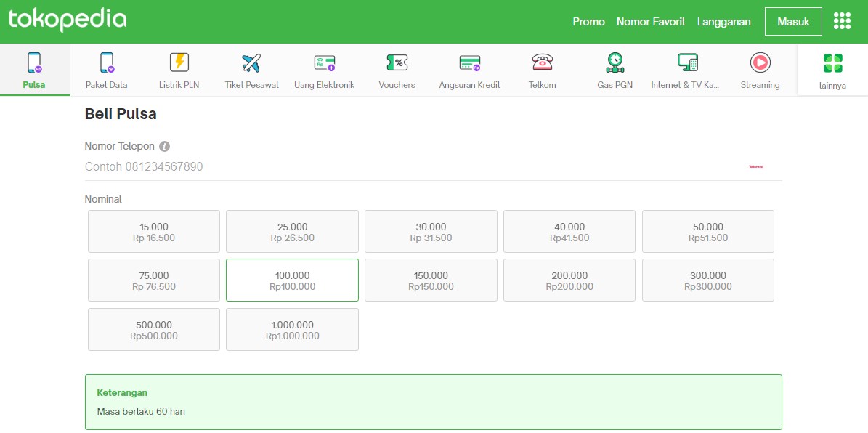Open the Gas PGN meter icon

(615, 62)
